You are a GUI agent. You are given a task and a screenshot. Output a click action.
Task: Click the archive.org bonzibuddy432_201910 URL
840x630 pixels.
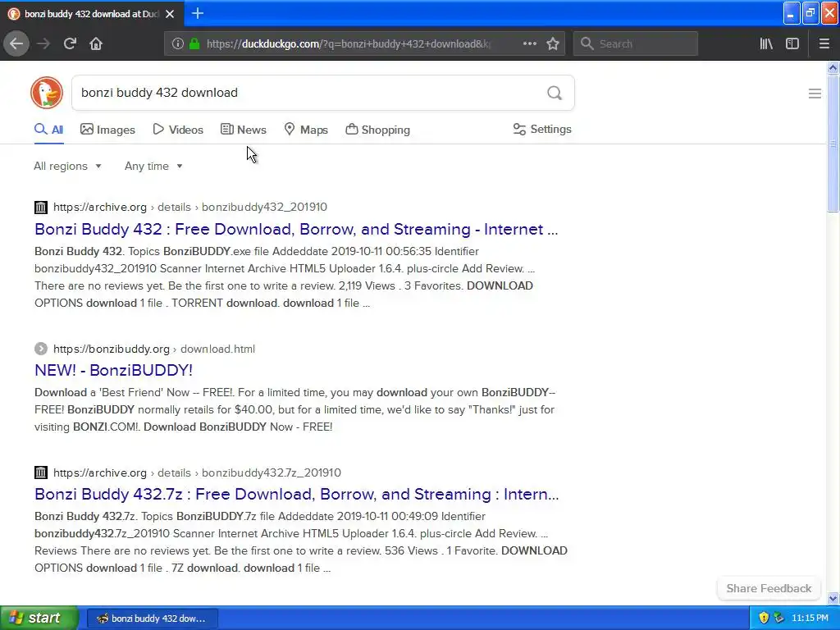pyautogui.click(x=190, y=207)
